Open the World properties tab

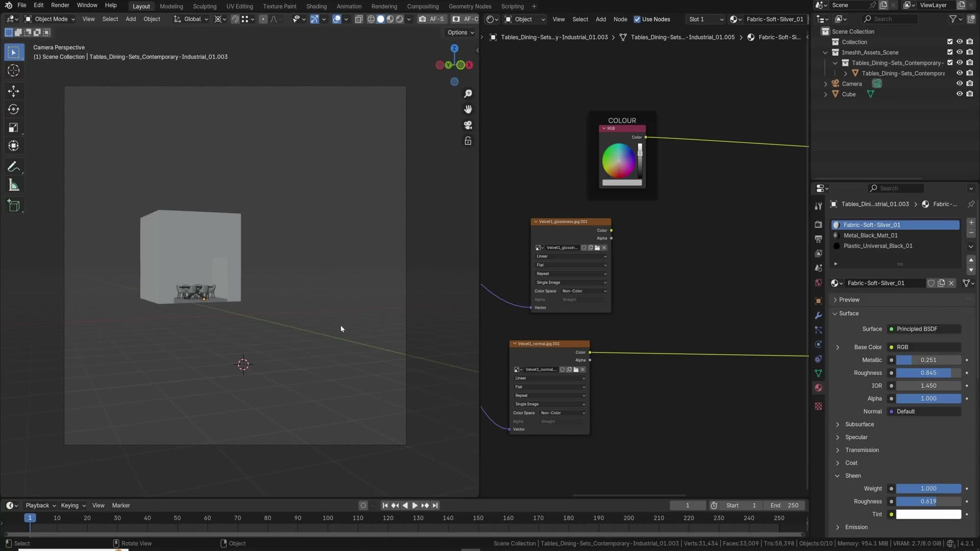[x=818, y=283]
